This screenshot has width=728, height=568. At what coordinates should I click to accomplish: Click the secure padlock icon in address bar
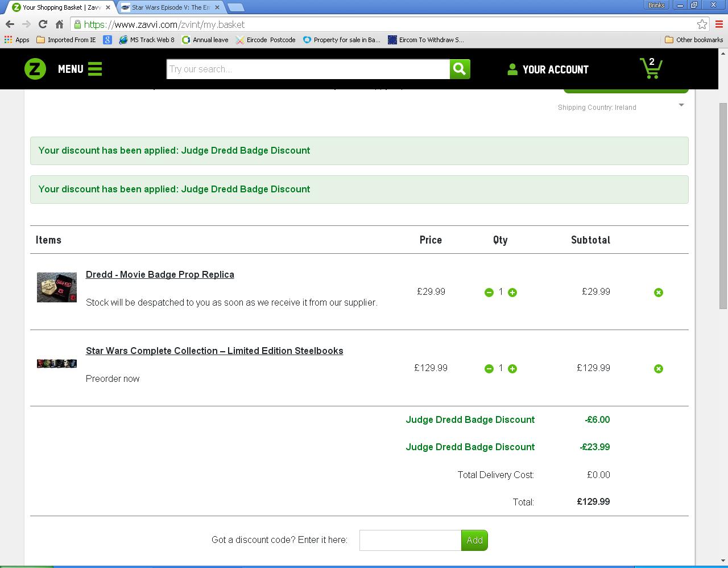point(77,24)
